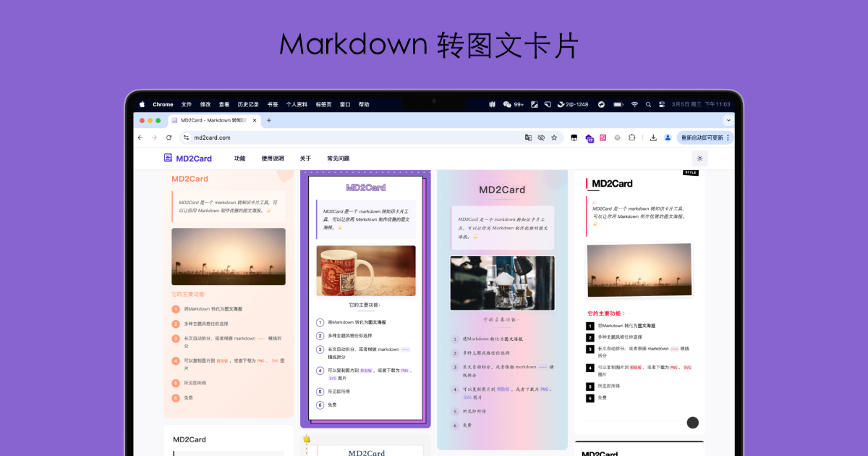The image size is (868, 456).
Task: Toggle the bookmark star in the address bar
Action: click(554, 138)
